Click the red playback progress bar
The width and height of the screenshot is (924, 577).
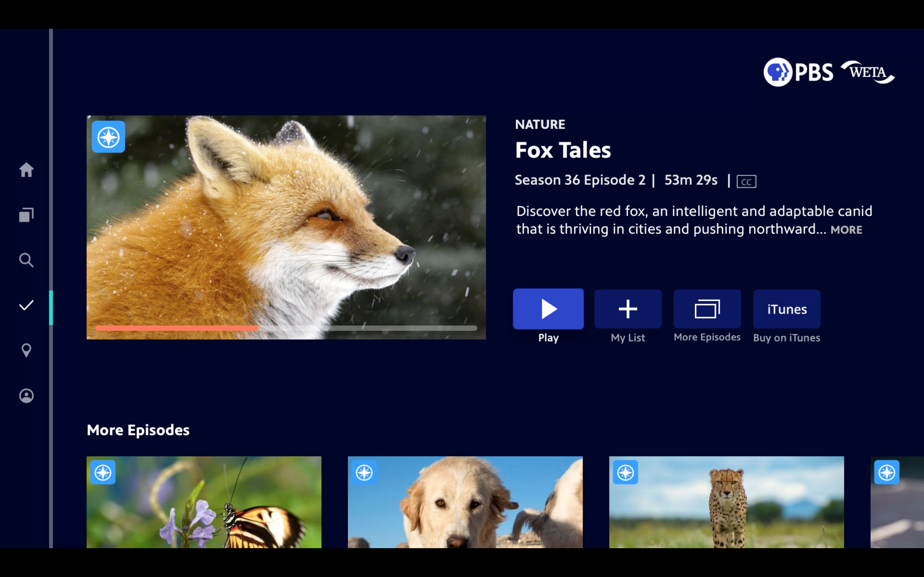(x=176, y=328)
